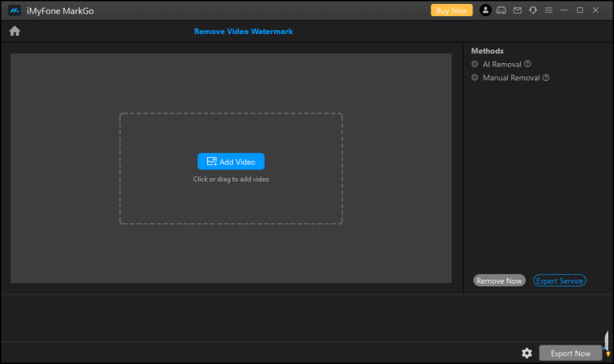Click the Add Video button

pyautogui.click(x=231, y=162)
